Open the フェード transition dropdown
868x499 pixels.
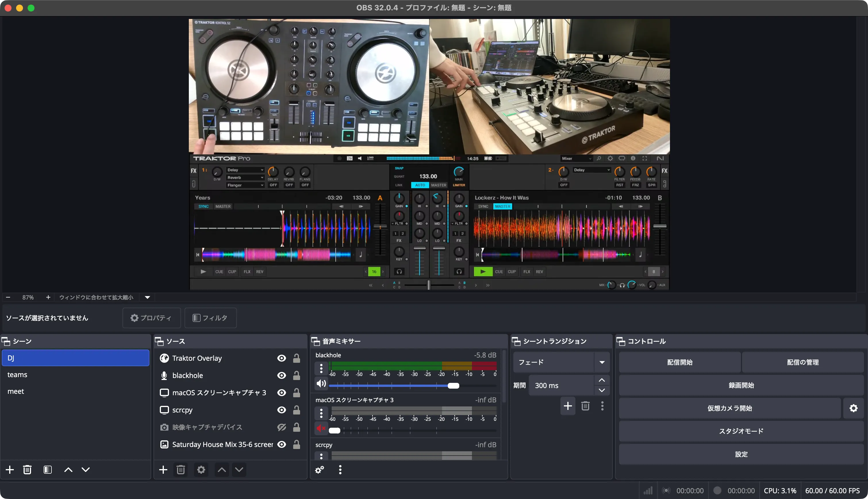tap(602, 362)
